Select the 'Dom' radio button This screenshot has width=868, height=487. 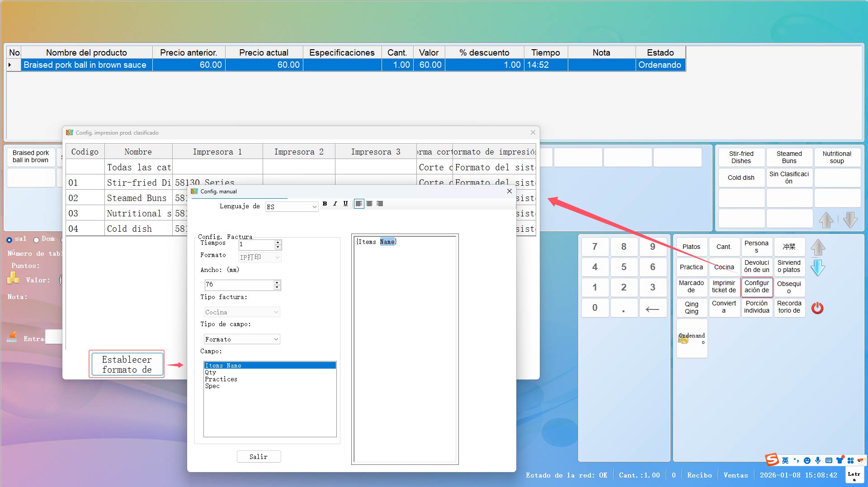(37, 240)
